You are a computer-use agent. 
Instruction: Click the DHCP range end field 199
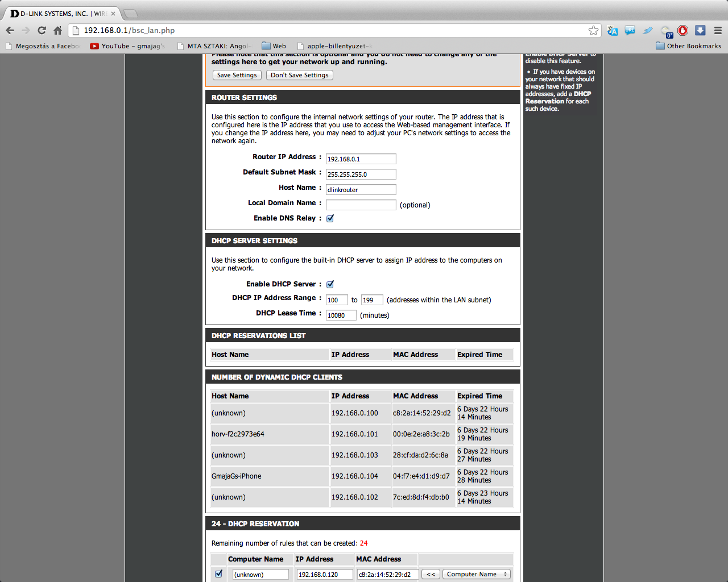tap(372, 300)
